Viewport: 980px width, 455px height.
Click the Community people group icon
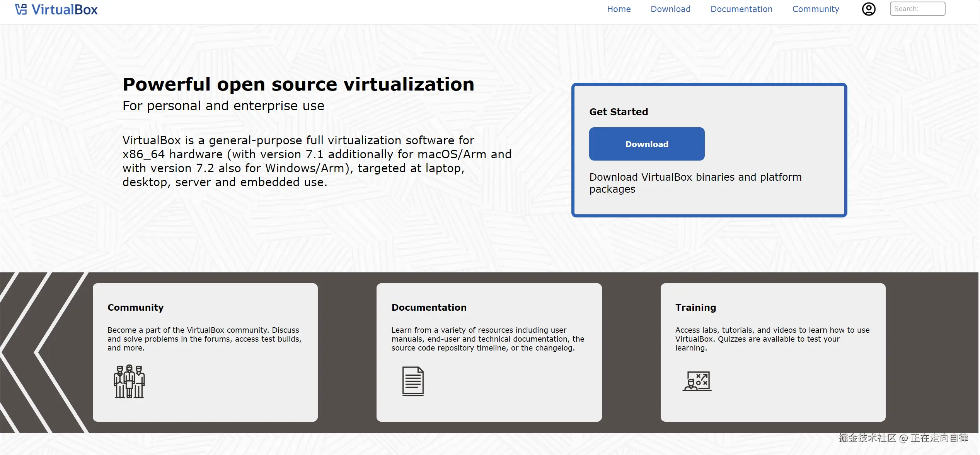pyautogui.click(x=129, y=381)
